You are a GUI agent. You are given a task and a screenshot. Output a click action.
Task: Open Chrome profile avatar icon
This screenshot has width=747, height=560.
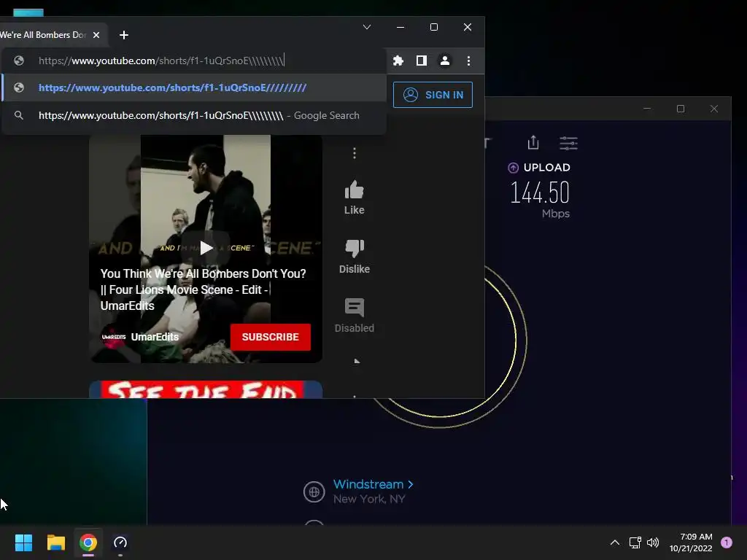click(x=445, y=61)
